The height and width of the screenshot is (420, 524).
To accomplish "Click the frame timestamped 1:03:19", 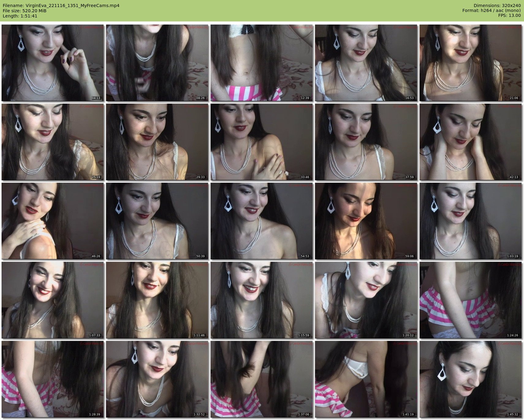I will [x=470, y=221].
